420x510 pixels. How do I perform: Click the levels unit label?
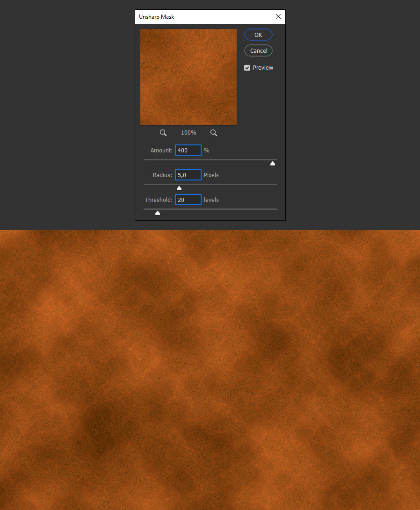[211, 200]
